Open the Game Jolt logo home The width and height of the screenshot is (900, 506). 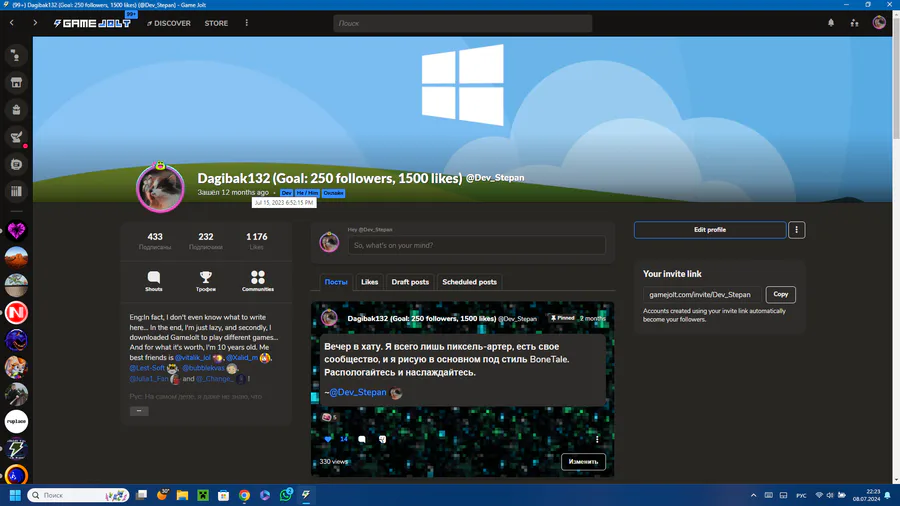click(x=92, y=24)
